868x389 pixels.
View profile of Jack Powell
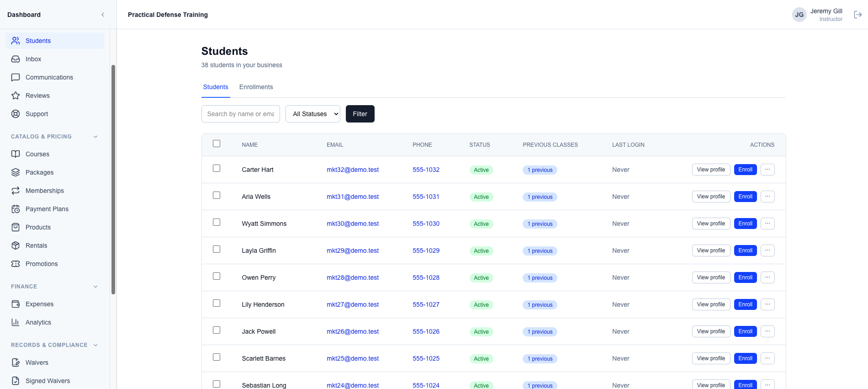tap(711, 331)
